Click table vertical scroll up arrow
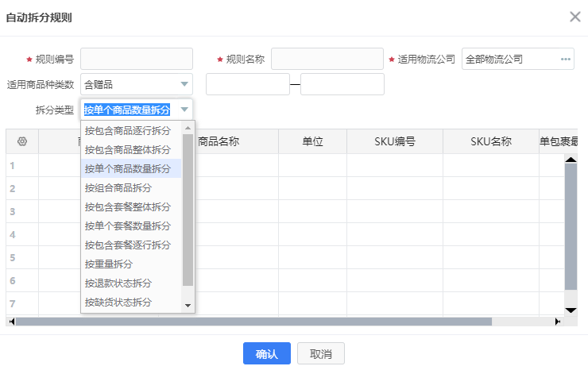The image size is (588, 370). tap(571, 160)
